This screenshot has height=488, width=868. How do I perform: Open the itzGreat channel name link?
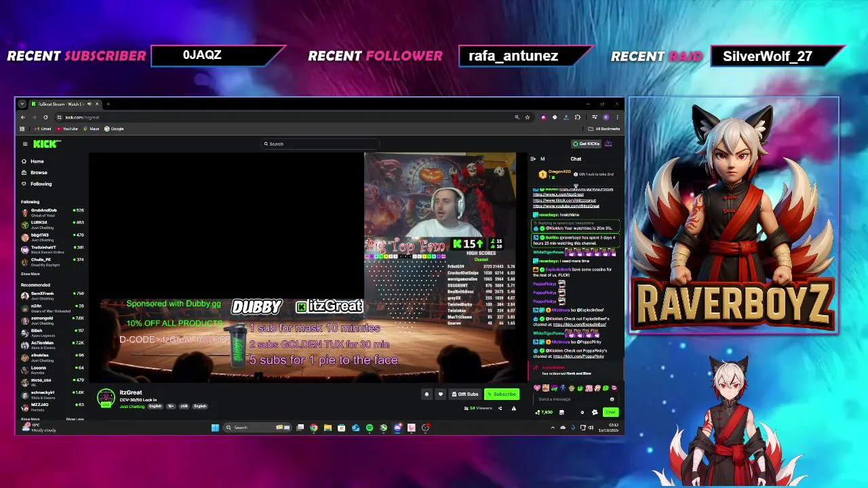click(131, 392)
